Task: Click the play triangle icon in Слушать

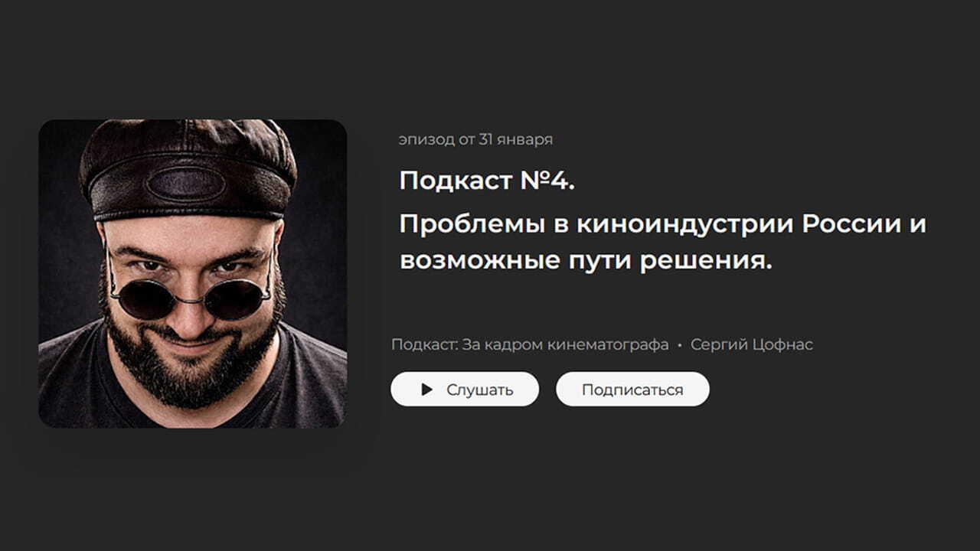Action: [x=426, y=390]
